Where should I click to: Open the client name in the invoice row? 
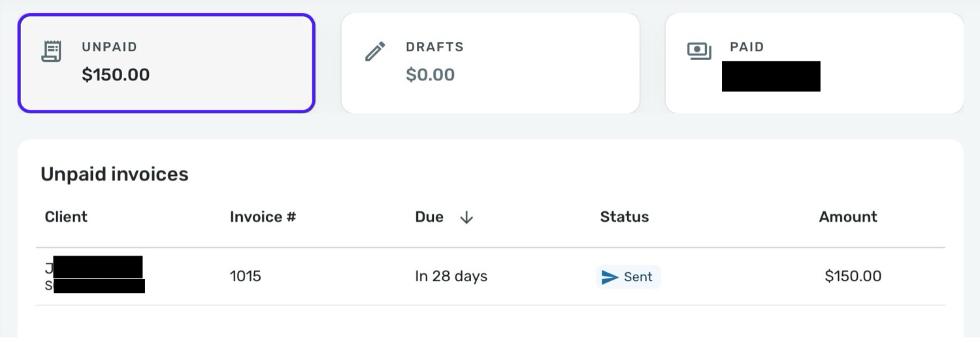tap(95, 268)
